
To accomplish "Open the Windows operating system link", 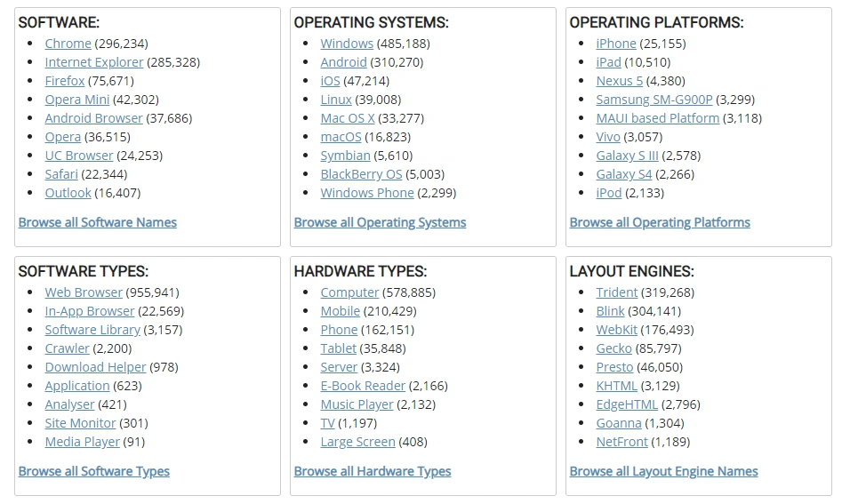I will point(347,44).
